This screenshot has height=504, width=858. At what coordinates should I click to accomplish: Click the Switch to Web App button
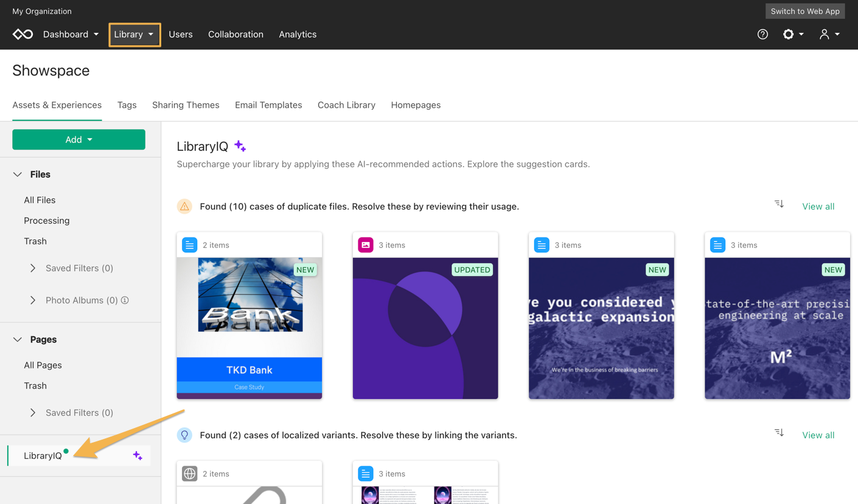click(805, 11)
